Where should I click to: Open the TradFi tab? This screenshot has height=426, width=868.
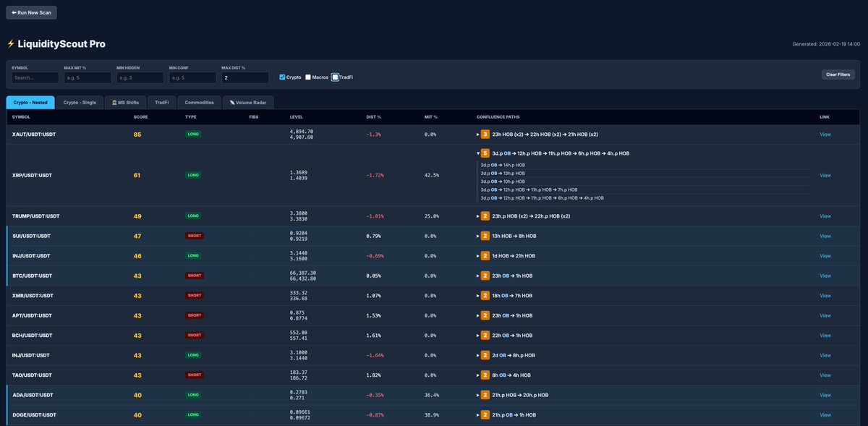(x=162, y=102)
